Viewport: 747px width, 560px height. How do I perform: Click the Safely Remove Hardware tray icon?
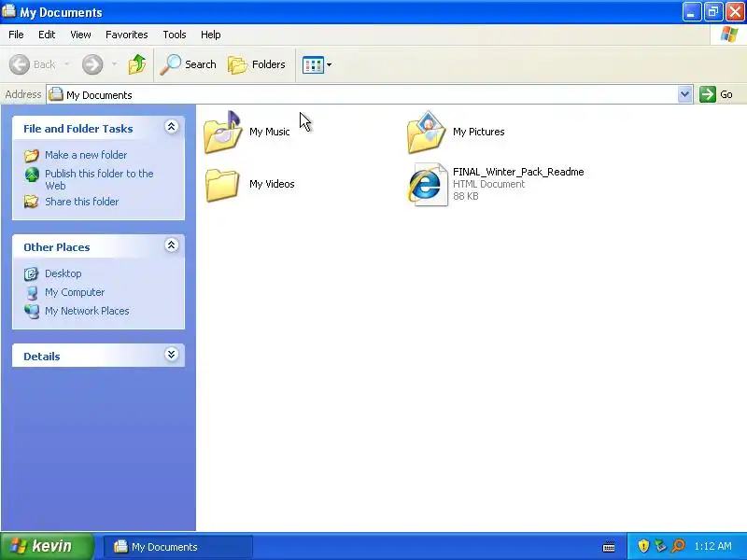pyautogui.click(x=660, y=546)
